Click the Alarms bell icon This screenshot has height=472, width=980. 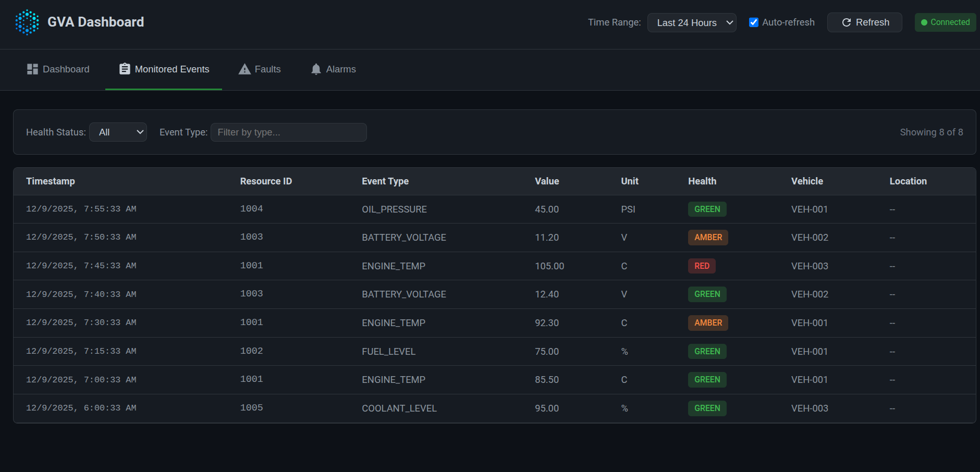tap(316, 69)
